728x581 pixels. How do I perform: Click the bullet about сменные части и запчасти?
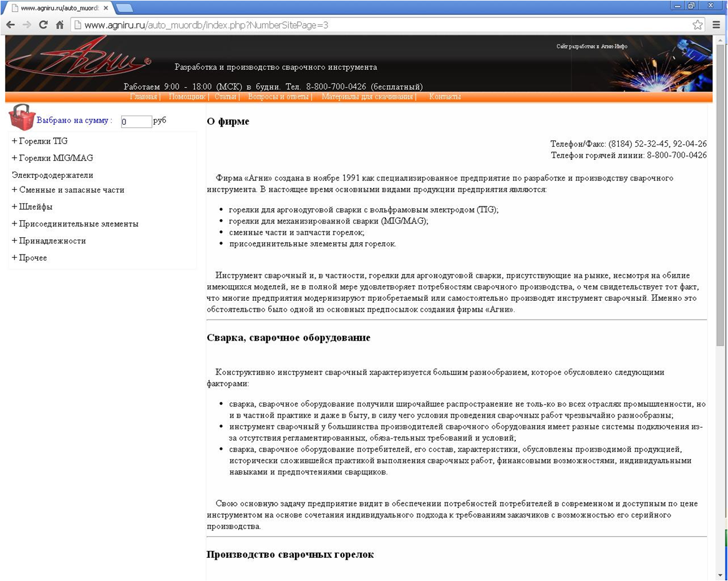(297, 232)
